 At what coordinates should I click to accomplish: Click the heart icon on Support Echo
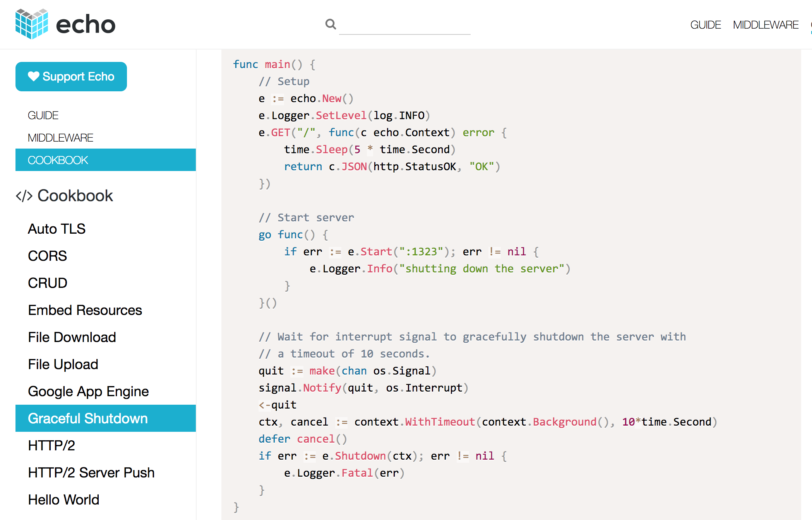pyautogui.click(x=34, y=76)
